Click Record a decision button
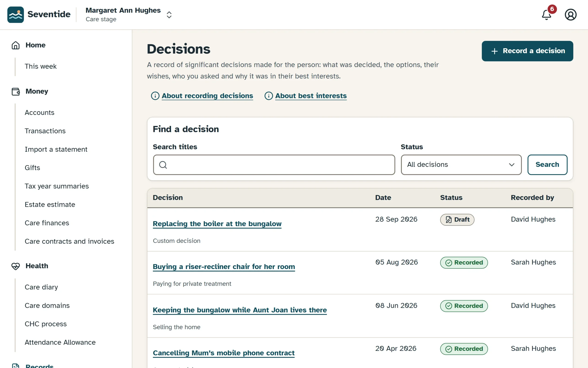588x368 pixels. coord(527,51)
